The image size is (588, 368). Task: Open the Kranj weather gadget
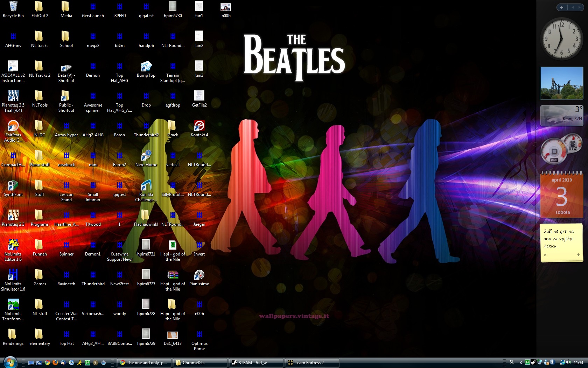[562, 116]
